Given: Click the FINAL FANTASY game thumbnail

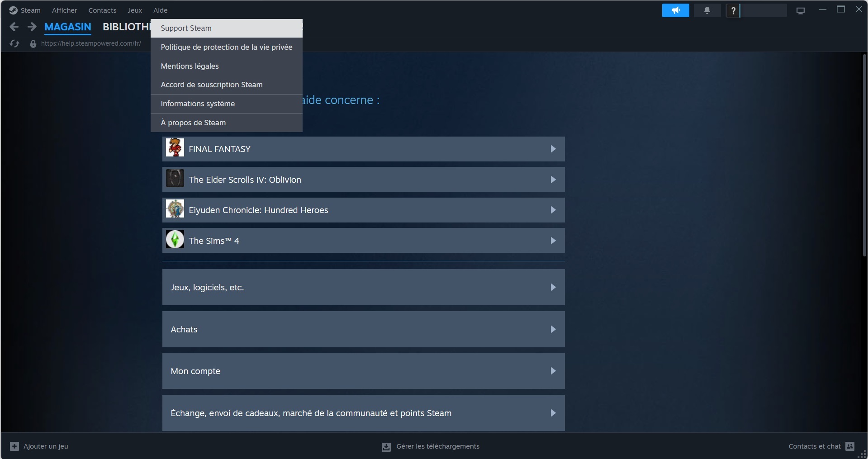Looking at the screenshot, I should (x=175, y=148).
